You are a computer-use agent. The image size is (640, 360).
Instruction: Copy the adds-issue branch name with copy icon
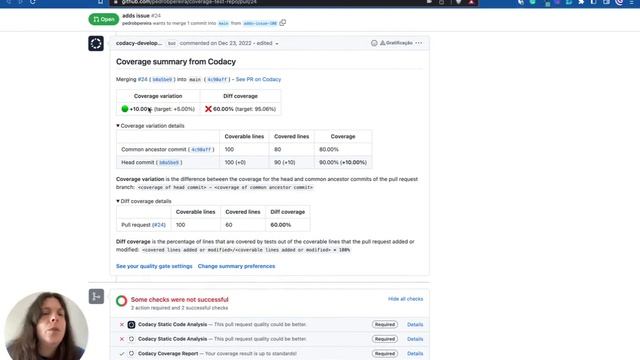[282, 23]
